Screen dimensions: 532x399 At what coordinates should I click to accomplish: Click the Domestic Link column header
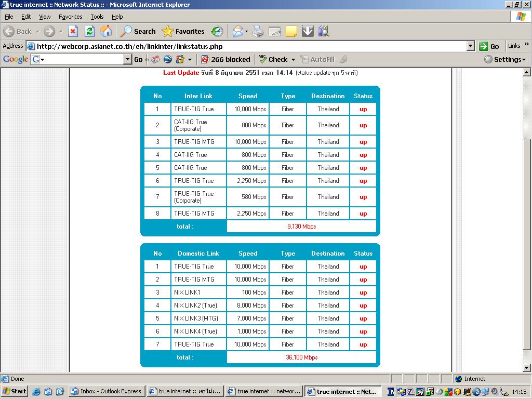pos(198,254)
